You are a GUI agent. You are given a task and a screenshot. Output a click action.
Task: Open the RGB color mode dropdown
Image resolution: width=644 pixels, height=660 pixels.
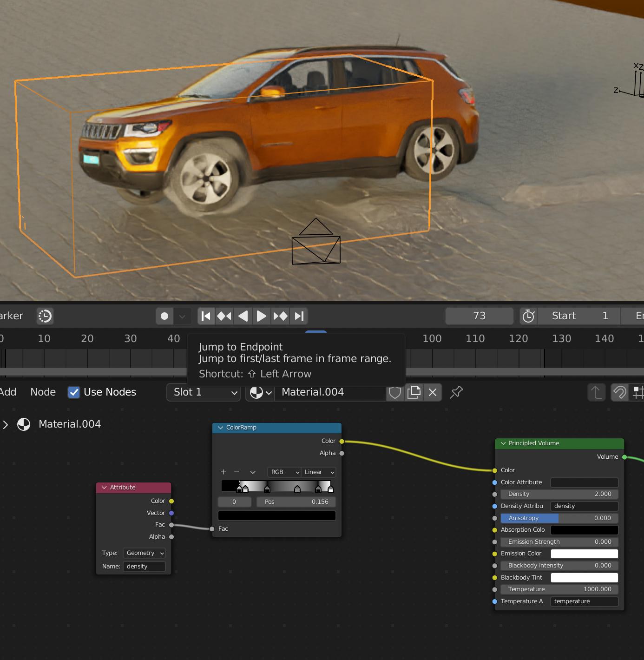click(x=285, y=472)
